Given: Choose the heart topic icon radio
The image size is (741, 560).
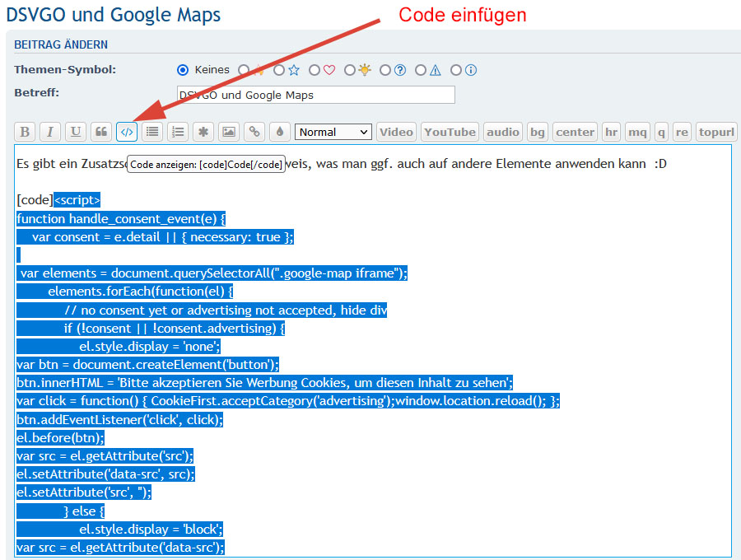Looking at the screenshot, I should tap(315, 70).
